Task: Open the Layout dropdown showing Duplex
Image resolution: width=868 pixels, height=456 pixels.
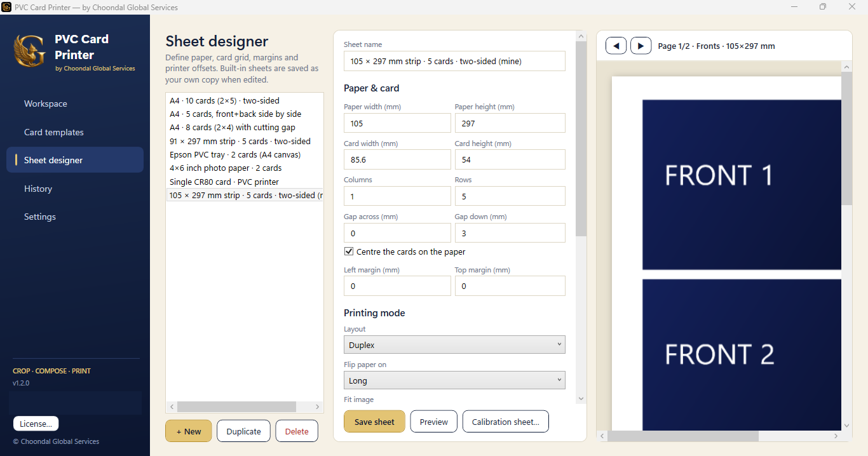Action: (x=454, y=345)
